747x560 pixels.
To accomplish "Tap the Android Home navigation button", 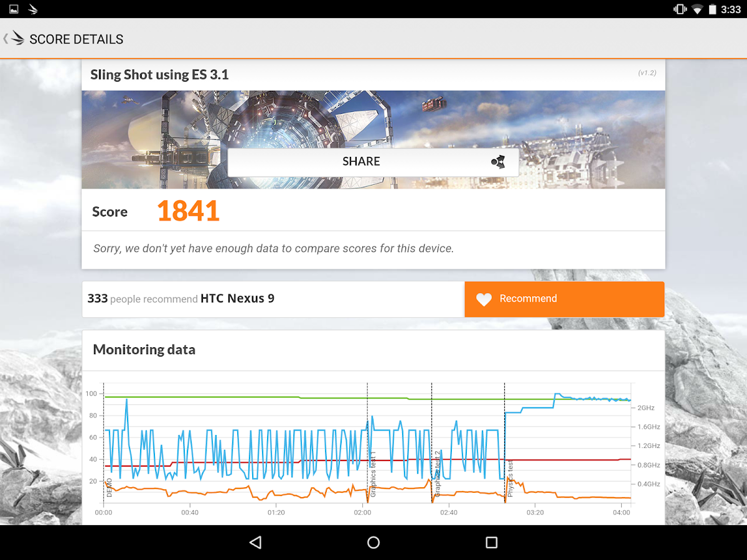I will coord(374,543).
